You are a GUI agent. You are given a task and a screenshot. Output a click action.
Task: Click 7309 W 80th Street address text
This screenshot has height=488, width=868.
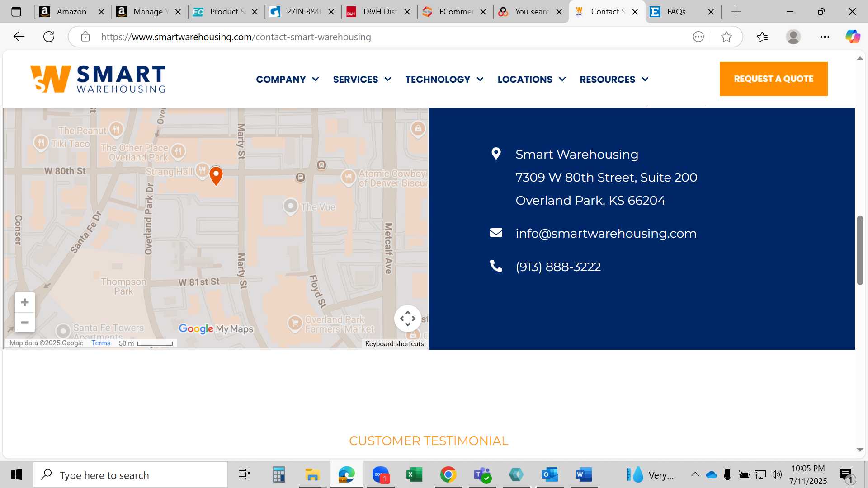click(606, 178)
